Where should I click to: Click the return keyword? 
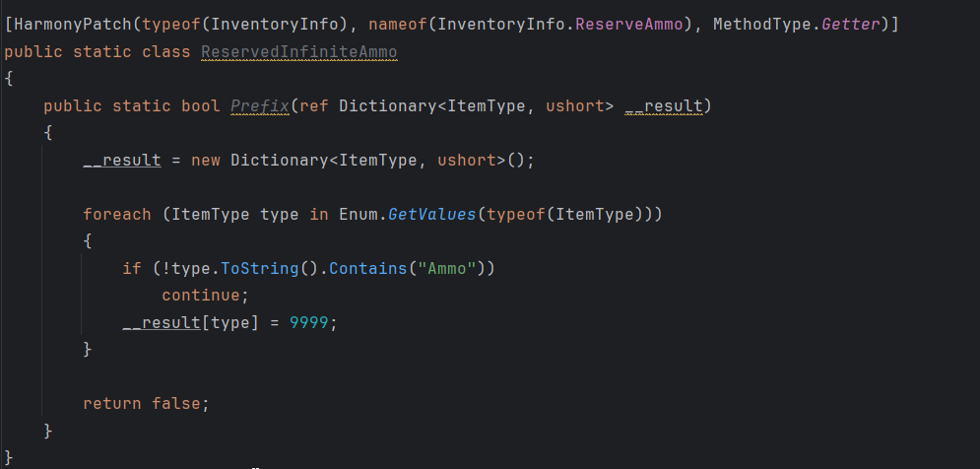pyautogui.click(x=112, y=403)
